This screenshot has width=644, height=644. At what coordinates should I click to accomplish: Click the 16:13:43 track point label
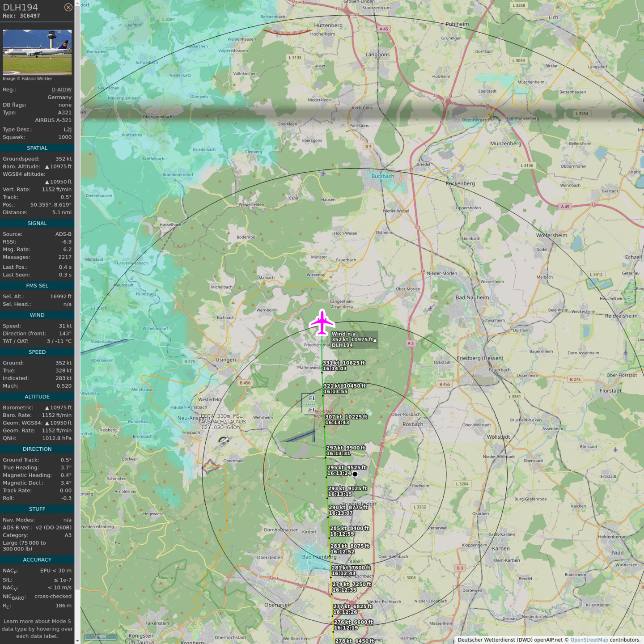[337, 423]
